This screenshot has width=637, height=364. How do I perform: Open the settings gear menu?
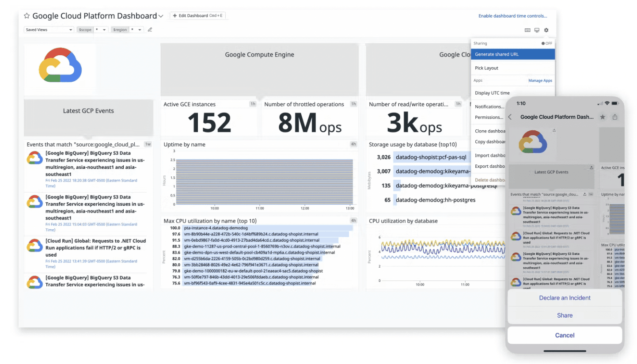[546, 30]
